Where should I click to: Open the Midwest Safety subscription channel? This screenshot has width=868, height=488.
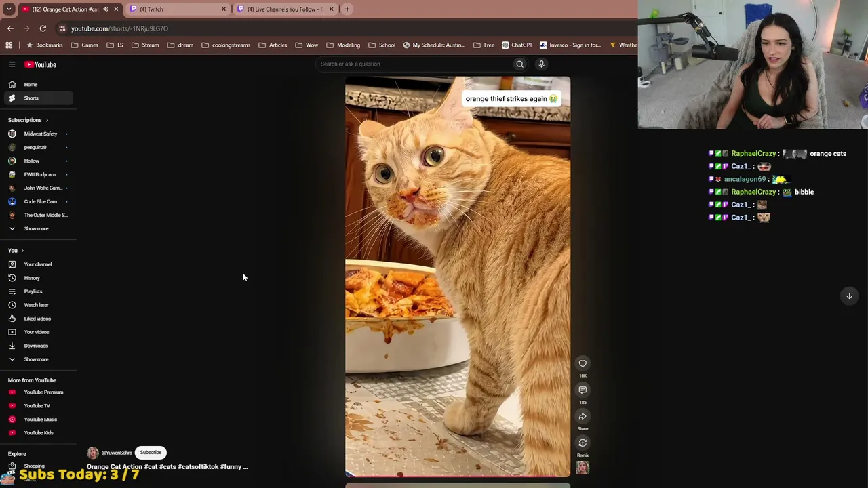pos(37,134)
